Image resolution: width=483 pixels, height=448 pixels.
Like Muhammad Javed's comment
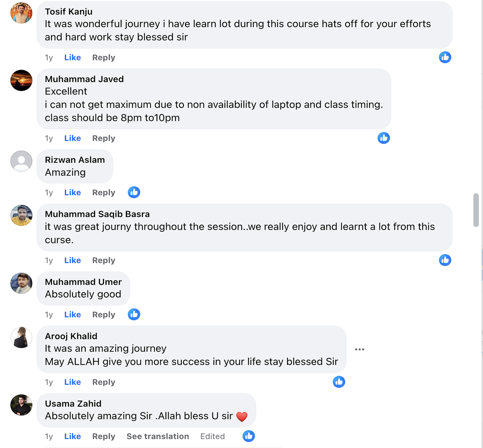tap(72, 138)
